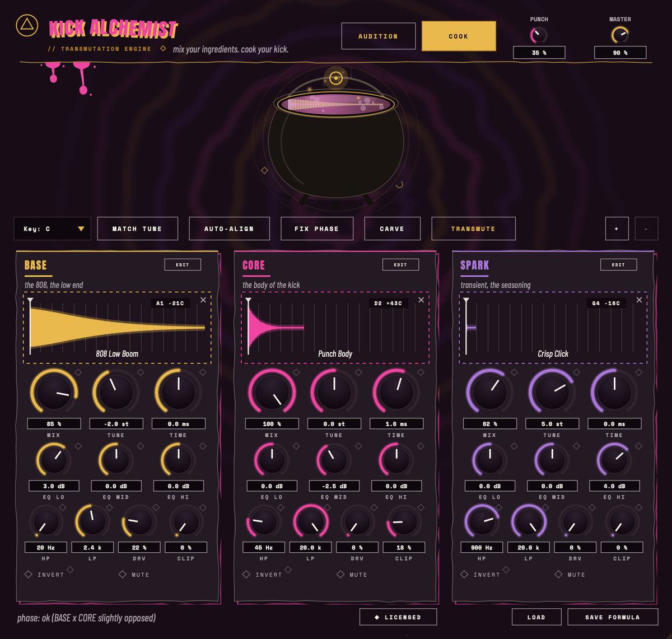
Task: Click the COOK button
Action: click(x=459, y=36)
